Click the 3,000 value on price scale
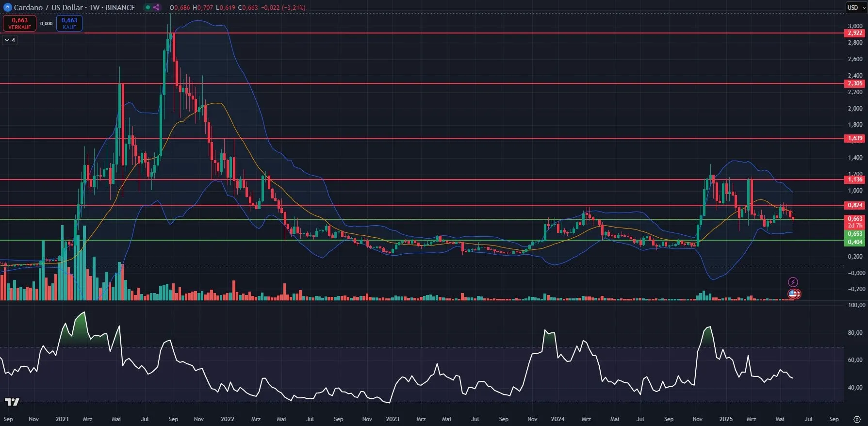Viewport: 868px width, 426px height. (x=855, y=26)
